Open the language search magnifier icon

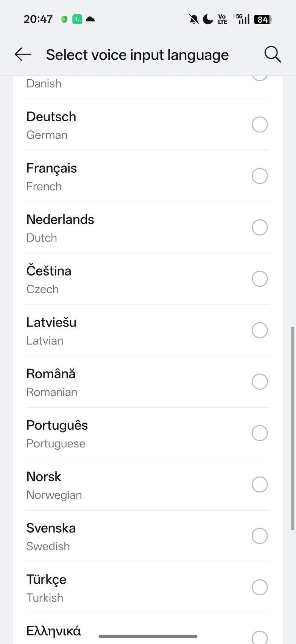point(273,55)
